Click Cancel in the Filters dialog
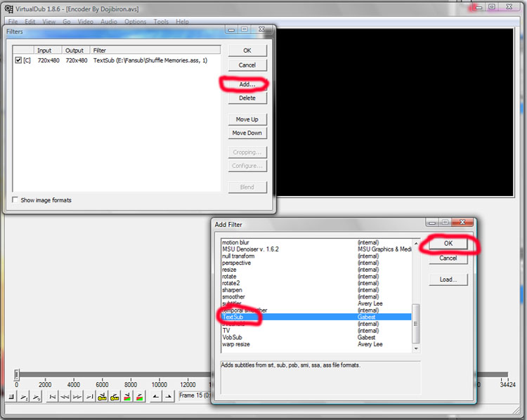This screenshot has height=420, width=527. pyautogui.click(x=247, y=65)
